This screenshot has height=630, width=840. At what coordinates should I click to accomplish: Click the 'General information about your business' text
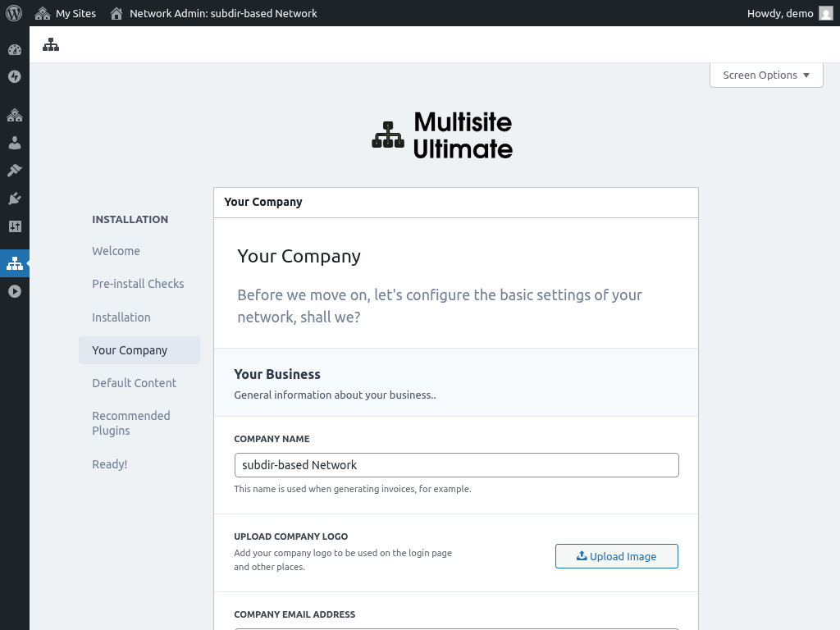click(335, 395)
